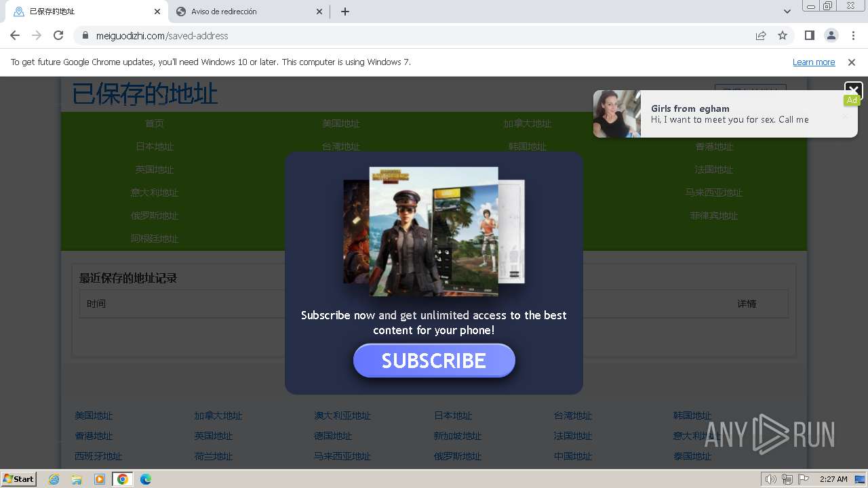
Task: Switch to Aviso de redirección tab
Action: 248,12
